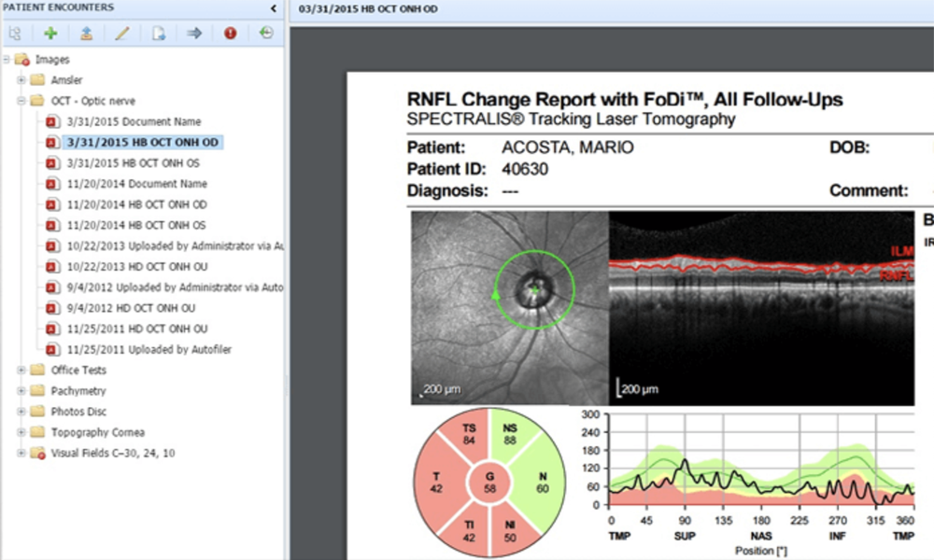Open 3/31/2015 HB OCT ONH OS entry

point(134,163)
